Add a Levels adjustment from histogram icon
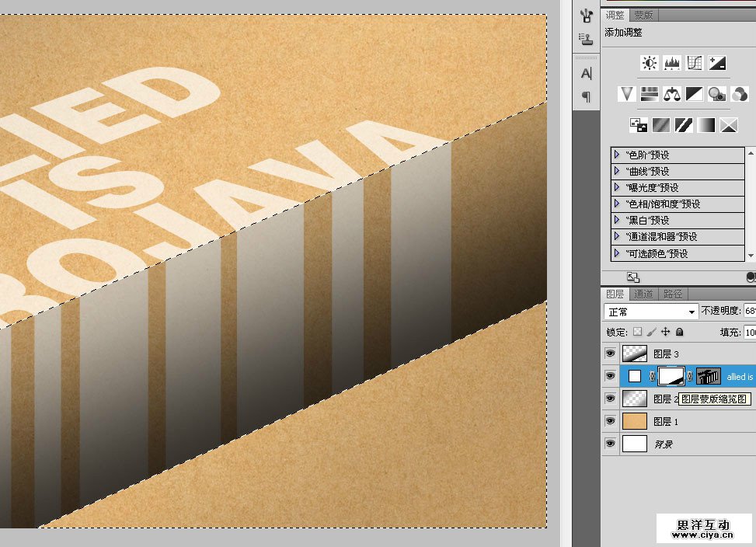Viewport: 756px width, 547px height. click(x=672, y=63)
